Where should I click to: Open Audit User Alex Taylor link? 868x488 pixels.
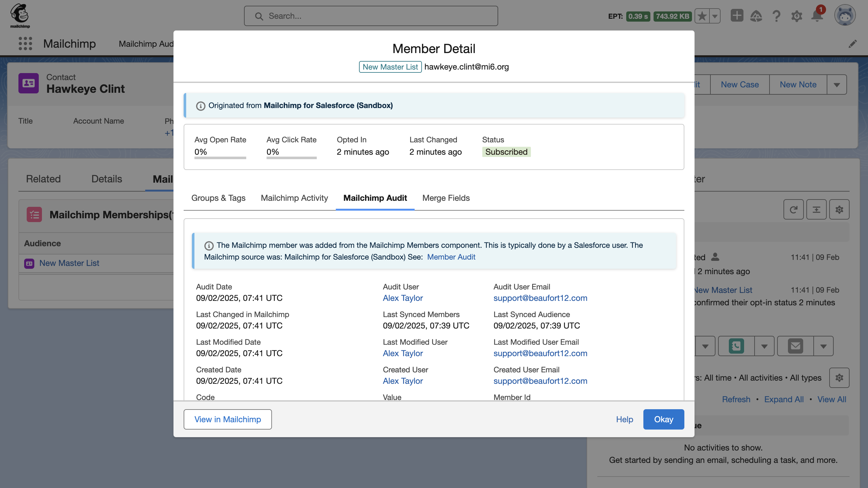point(403,298)
